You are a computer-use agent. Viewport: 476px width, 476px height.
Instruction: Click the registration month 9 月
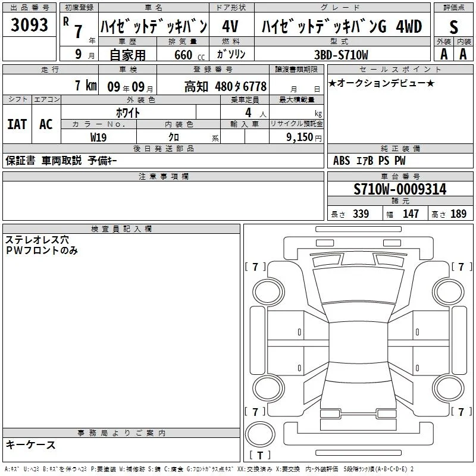click(84, 54)
